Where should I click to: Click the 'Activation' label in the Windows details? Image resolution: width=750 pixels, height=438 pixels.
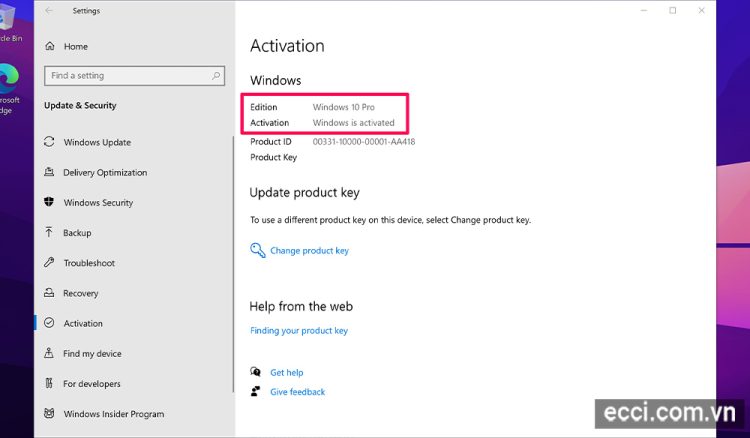269,123
